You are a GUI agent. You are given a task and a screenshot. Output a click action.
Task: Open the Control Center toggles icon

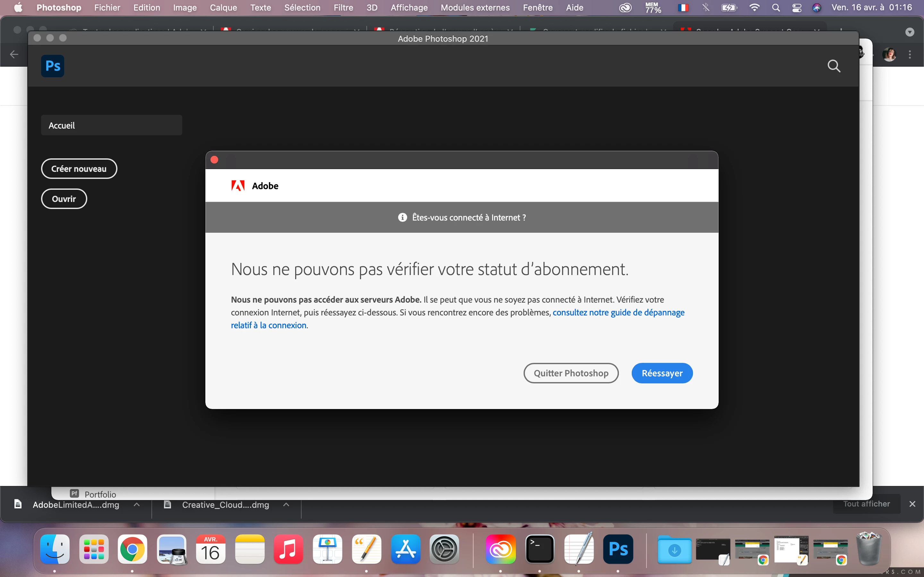click(x=797, y=8)
